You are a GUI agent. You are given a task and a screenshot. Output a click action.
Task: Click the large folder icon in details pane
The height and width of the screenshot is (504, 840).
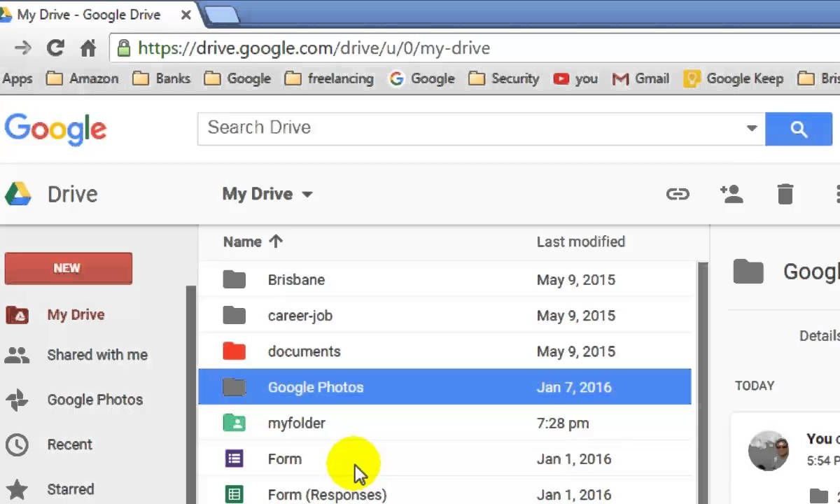(748, 272)
